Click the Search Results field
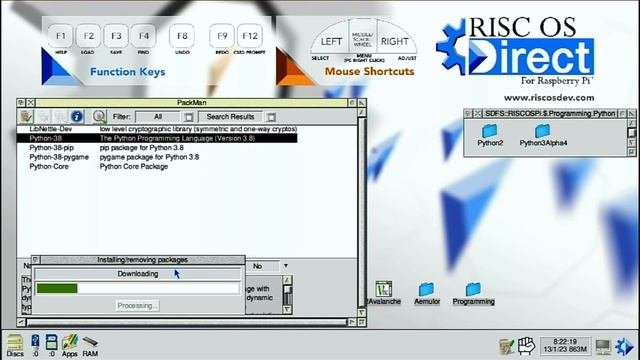The height and width of the screenshot is (360, 640). (x=230, y=117)
